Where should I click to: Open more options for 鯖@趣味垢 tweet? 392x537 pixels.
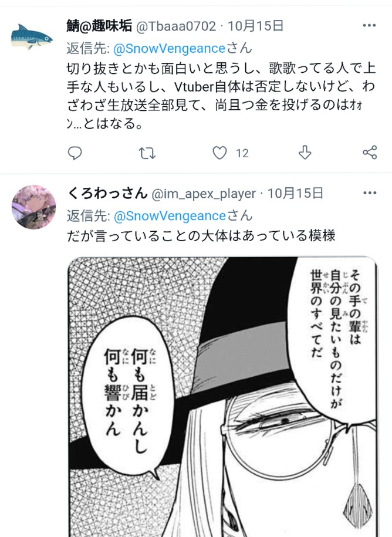tap(369, 25)
